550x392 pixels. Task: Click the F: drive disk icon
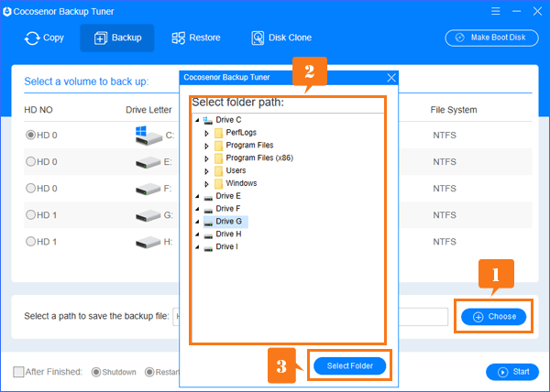[x=148, y=189]
